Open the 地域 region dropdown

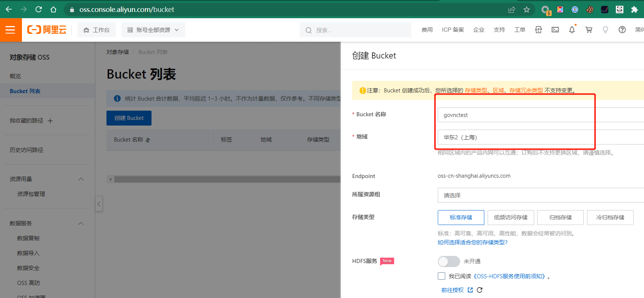pos(541,137)
